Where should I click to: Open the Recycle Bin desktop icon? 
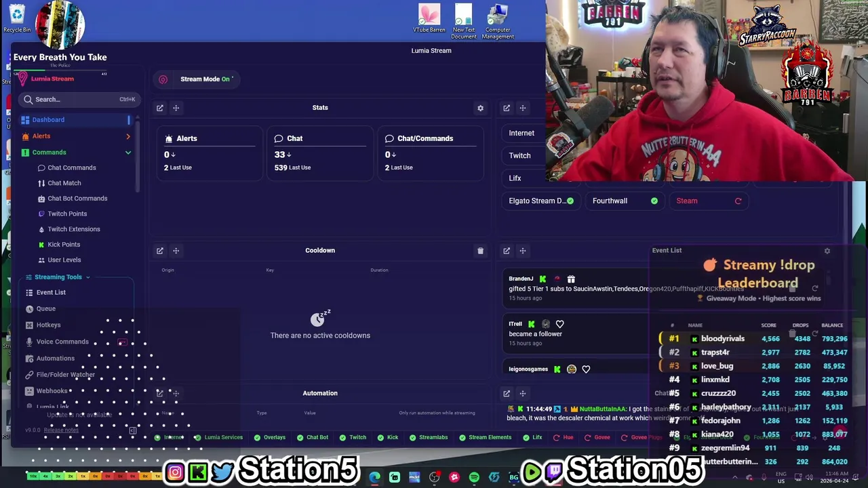click(x=16, y=18)
